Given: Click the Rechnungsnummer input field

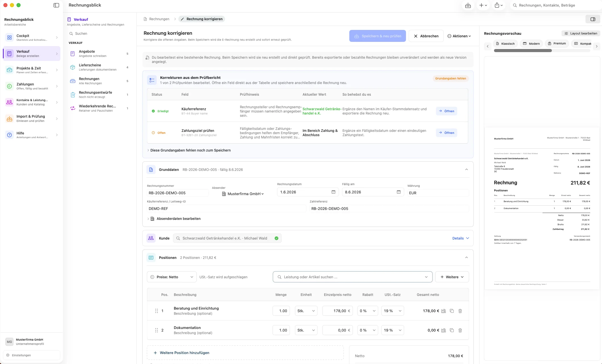Looking at the screenshot, I should [178, 193].
